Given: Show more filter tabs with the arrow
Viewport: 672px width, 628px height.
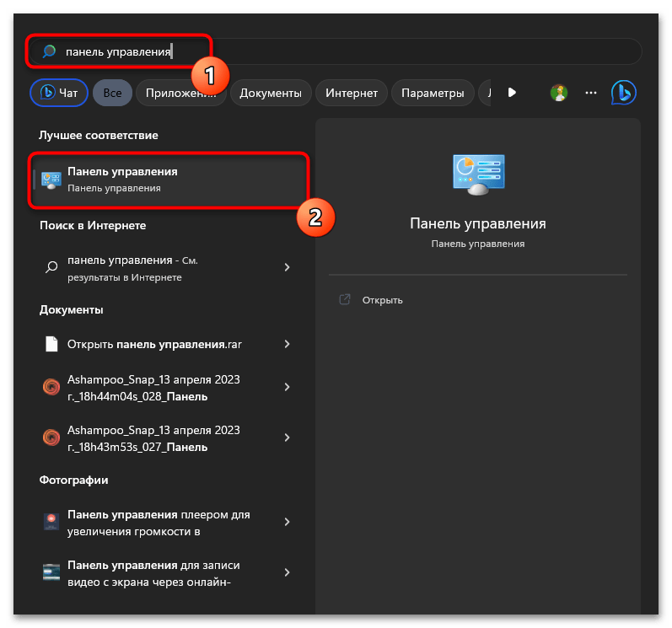Looking at the screenshot, I should [512, 93].
